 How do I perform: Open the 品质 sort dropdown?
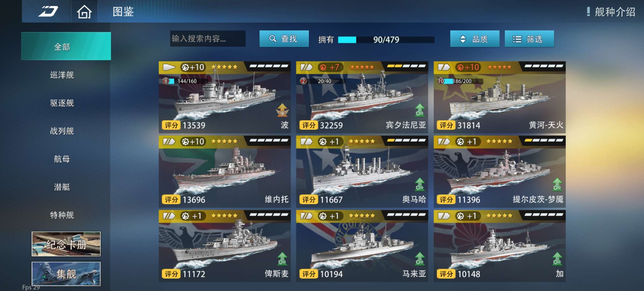tap(475, 39)
